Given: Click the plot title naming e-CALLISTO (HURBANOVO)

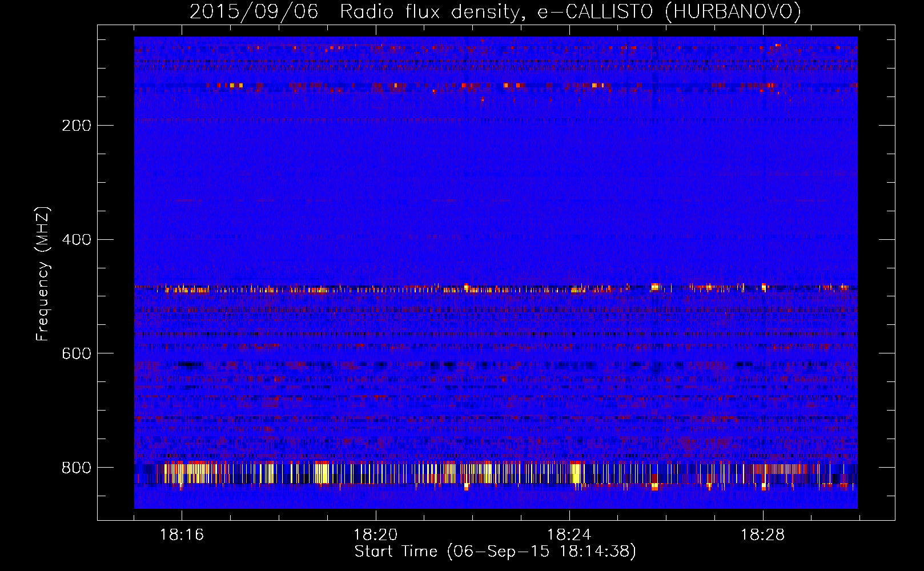Looking at the screenshot, I should pos(495,11).
